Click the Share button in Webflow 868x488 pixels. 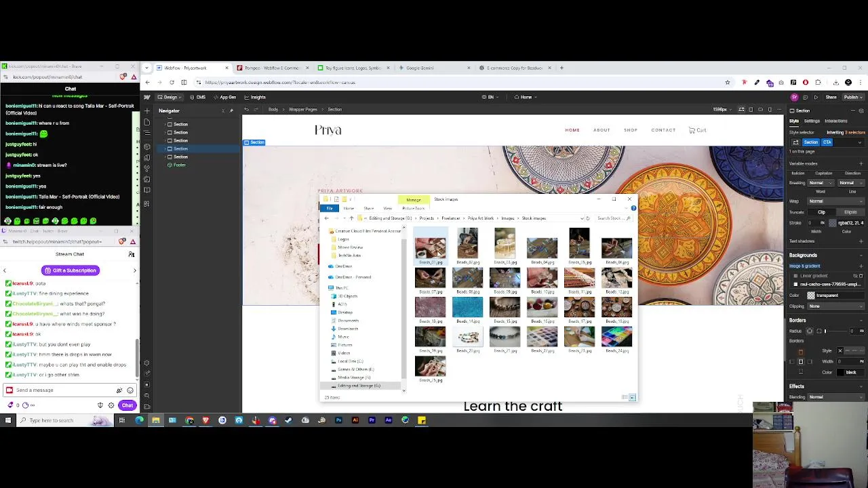[x=831, y=97]
